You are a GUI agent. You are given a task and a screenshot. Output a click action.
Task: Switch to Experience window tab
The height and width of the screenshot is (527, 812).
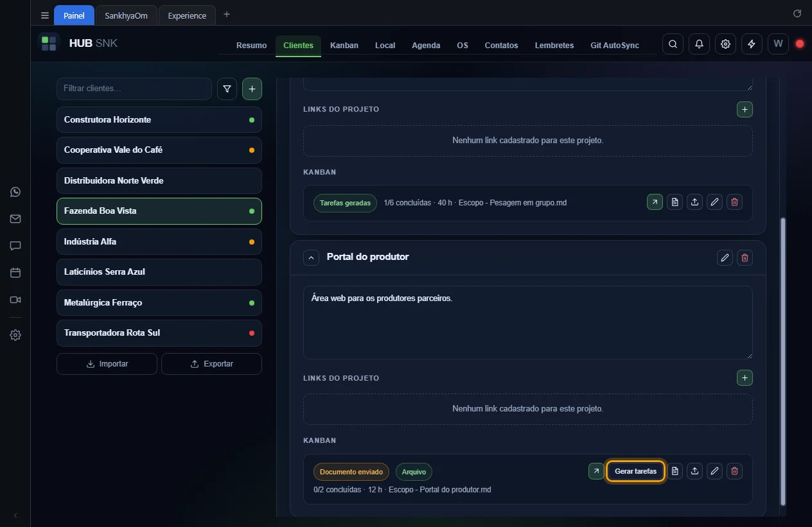tap(187, 15)
